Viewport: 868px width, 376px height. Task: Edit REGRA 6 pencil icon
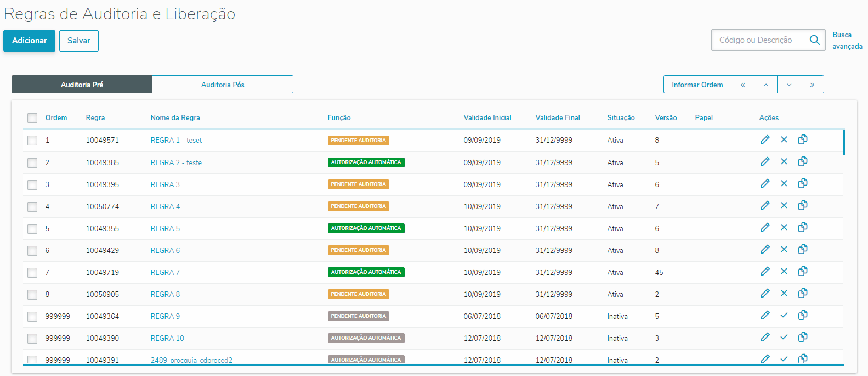[765, 249]
